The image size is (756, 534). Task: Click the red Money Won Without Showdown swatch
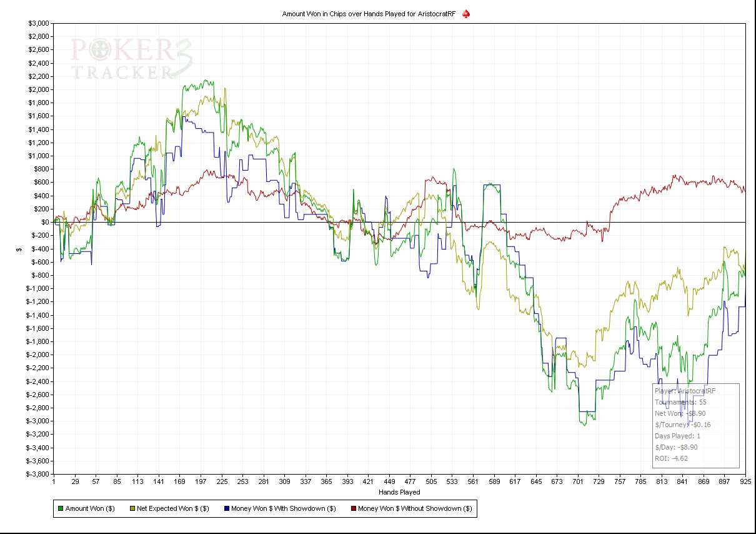click(352, 508)
